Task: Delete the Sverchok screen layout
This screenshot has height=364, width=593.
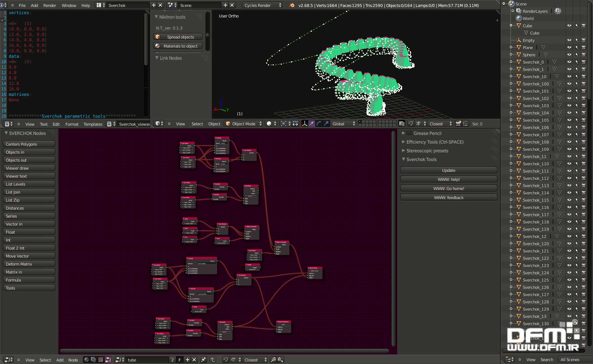Action: tap(160, 5)
